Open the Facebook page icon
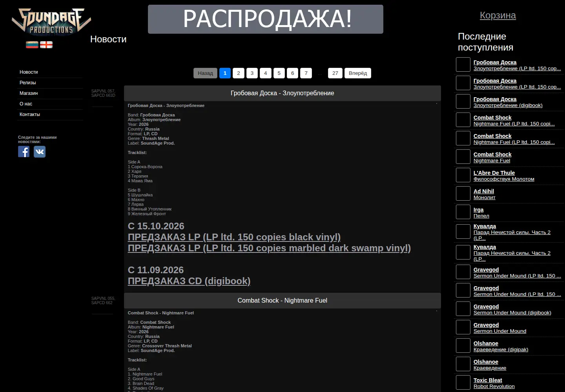 24,152
